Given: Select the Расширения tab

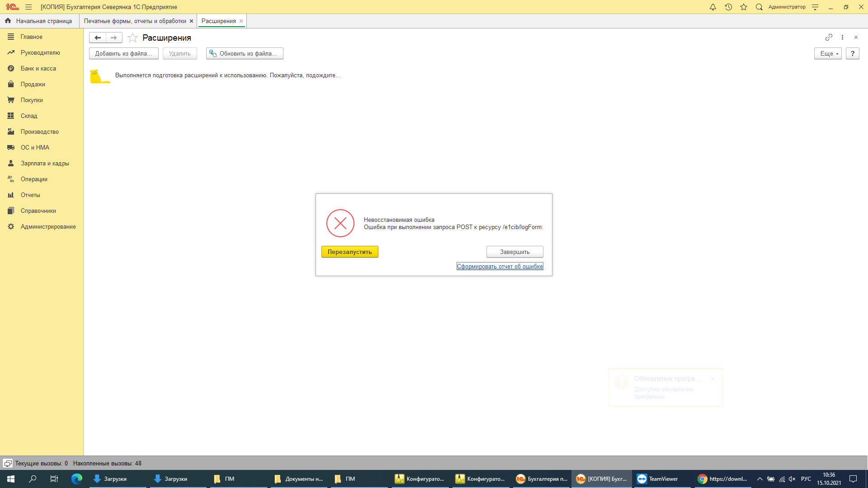Looking at the screenshot, I should (218, 21).
